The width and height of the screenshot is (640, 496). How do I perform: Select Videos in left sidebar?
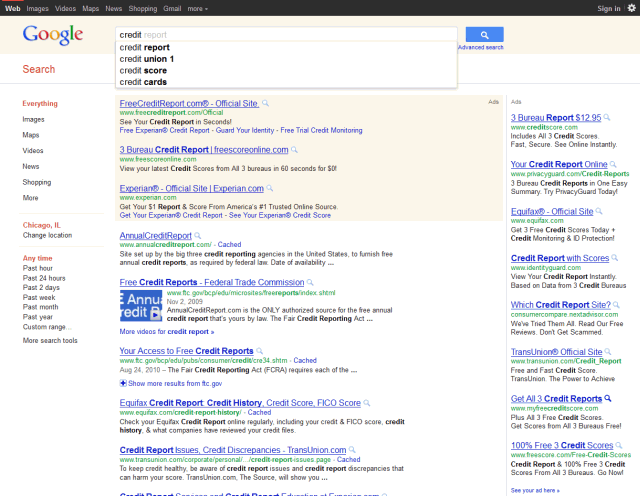pos(33,151)
